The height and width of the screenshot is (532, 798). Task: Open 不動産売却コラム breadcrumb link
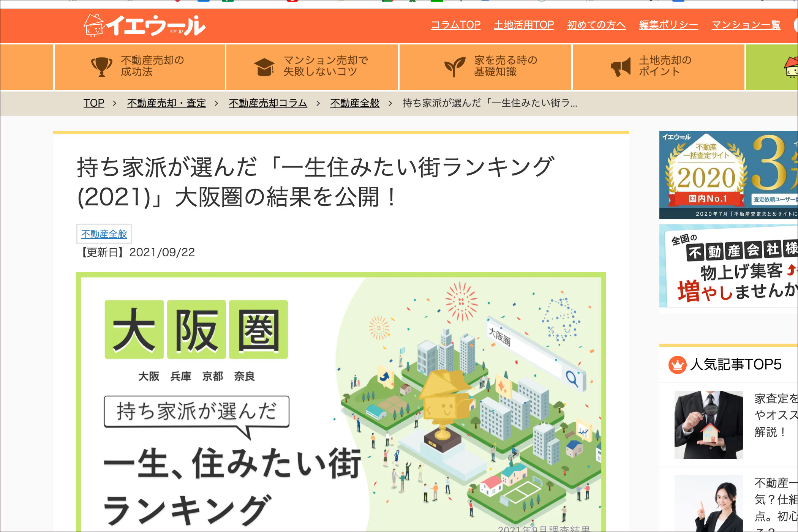pyautogui.click(x=268, y=103)
